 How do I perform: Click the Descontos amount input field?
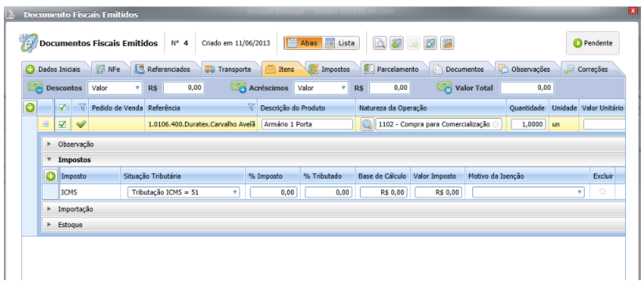click(183, 88)
